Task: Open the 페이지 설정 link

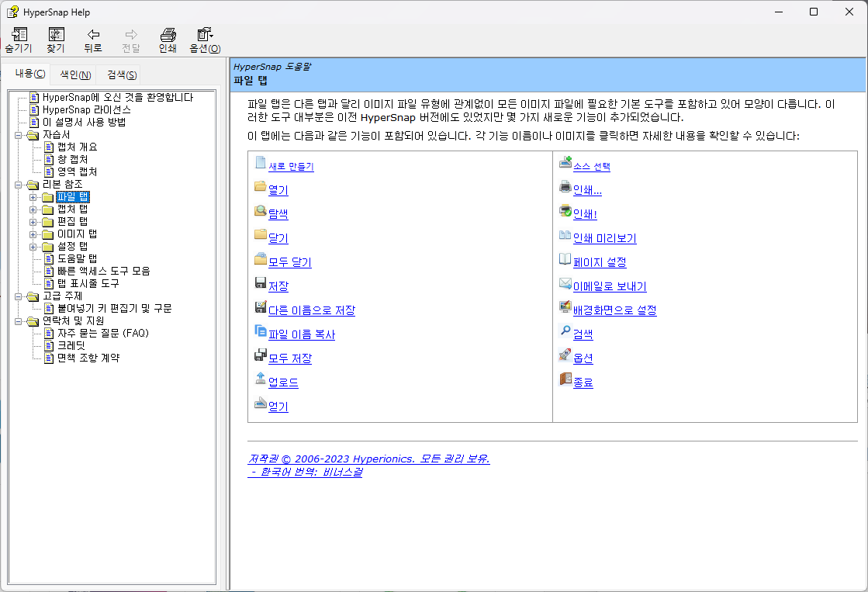Action: pos(600,262)
